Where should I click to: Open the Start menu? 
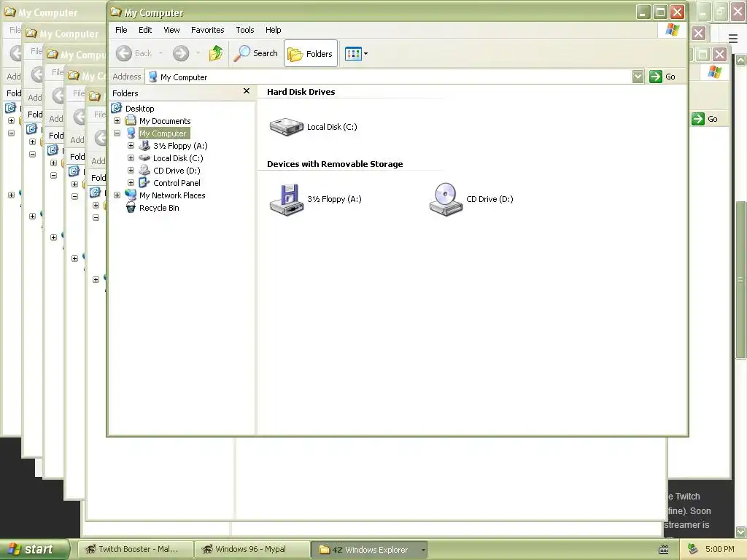pyautogui.click(x=34, y=549)
